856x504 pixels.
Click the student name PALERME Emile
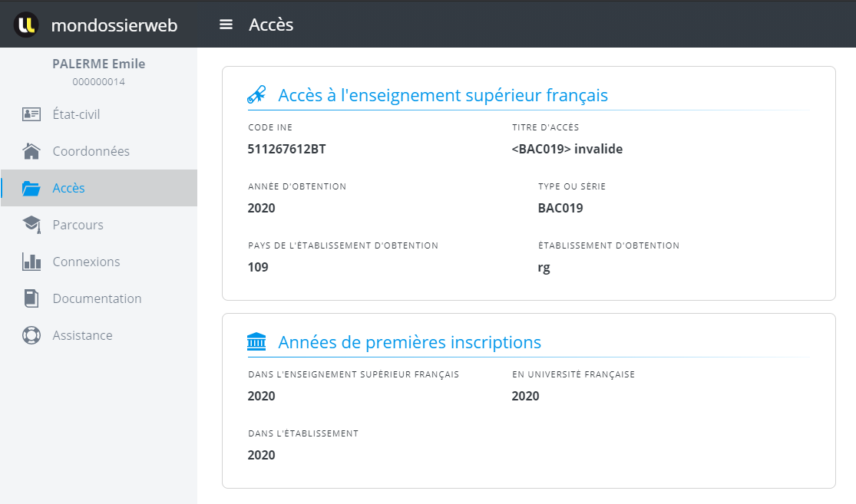(98, 64)
